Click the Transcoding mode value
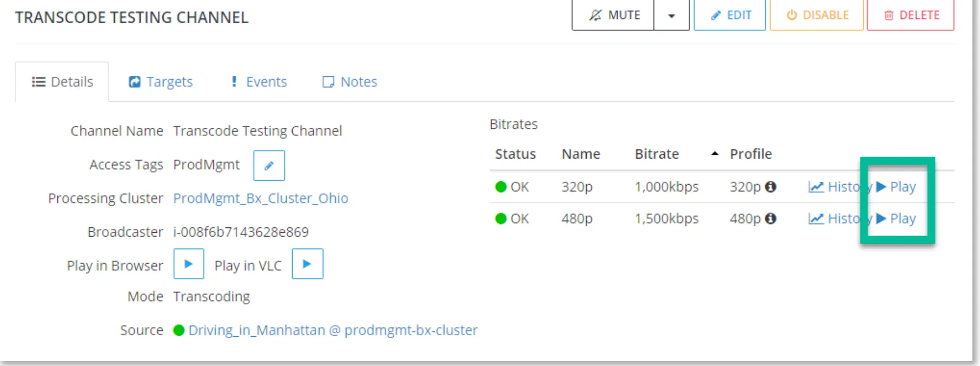Viewport: 980px width, 366px height. coord(211,297)
